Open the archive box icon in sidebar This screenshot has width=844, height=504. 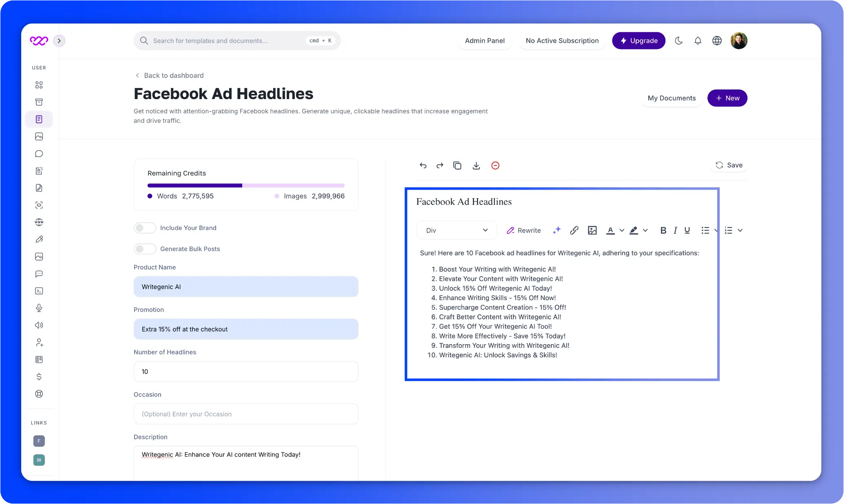click(39, 102)
